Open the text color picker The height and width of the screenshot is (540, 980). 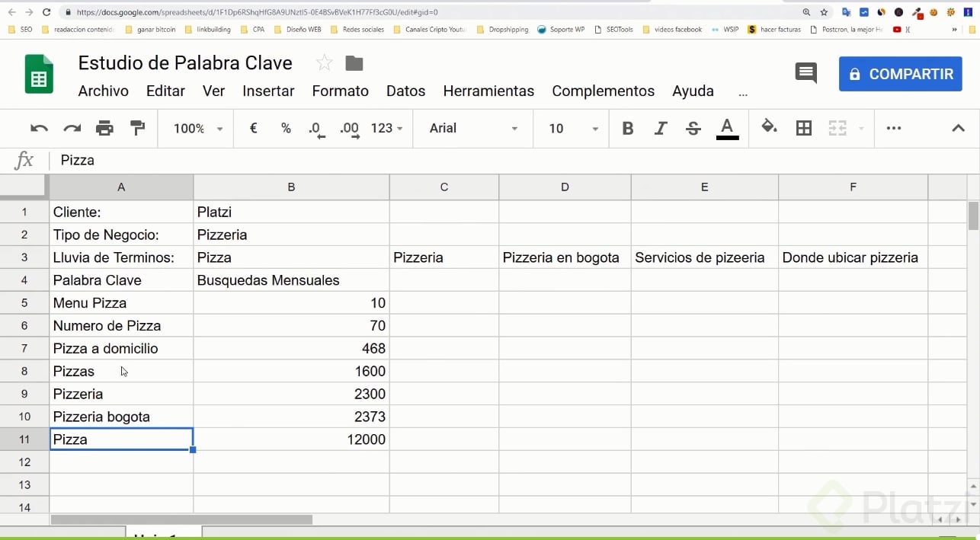[x=727, y=128]
